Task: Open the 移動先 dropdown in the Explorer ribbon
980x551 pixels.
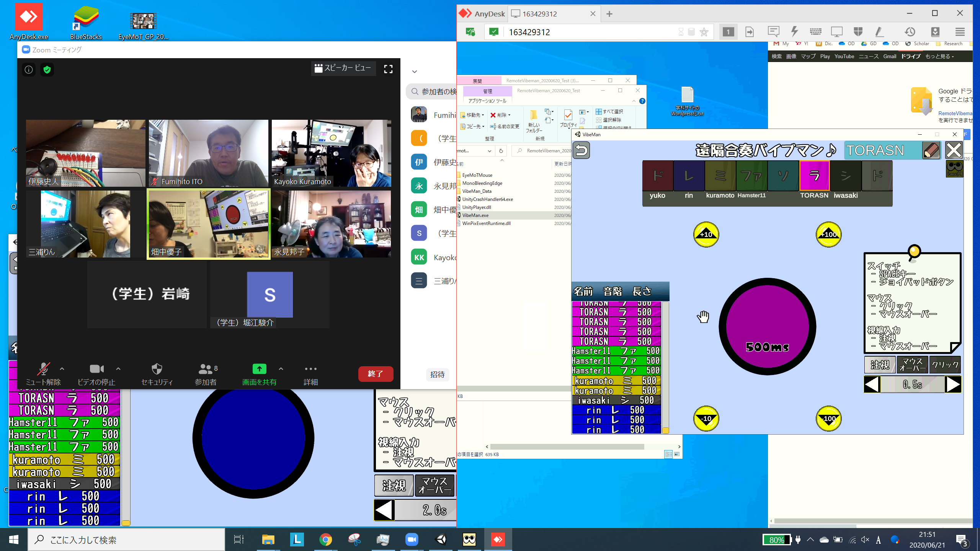Action: coord(473,115)
